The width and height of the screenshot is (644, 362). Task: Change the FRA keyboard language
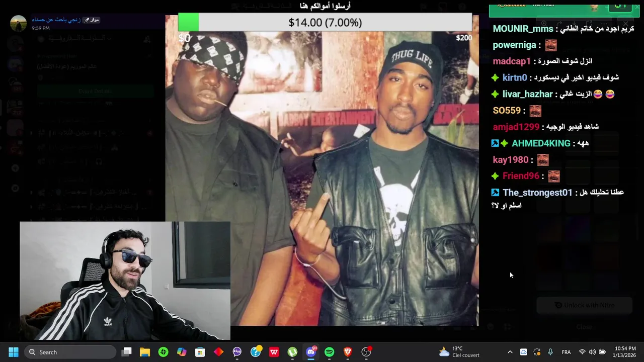tap(566, 352)
